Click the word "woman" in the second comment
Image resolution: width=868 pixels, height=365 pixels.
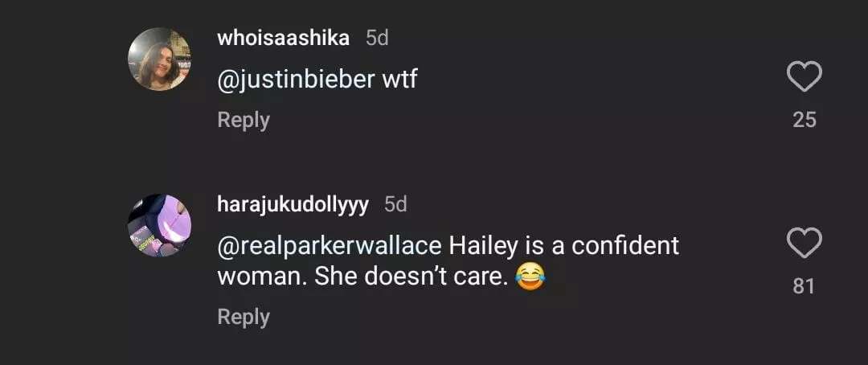(260, 277)
